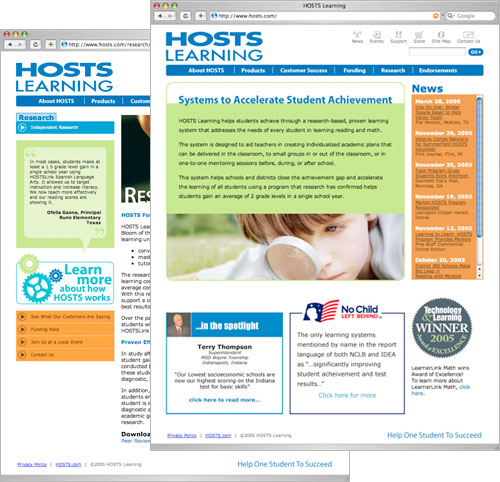Open the About HOSTS menu in front window
This screenshot has height=482, width=500.
[206, 70]
